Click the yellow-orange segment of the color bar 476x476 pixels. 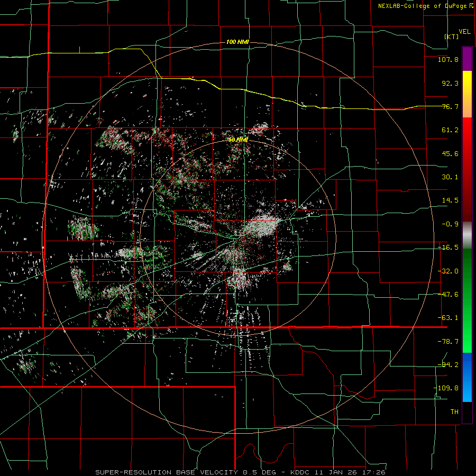tap(467, 94)
